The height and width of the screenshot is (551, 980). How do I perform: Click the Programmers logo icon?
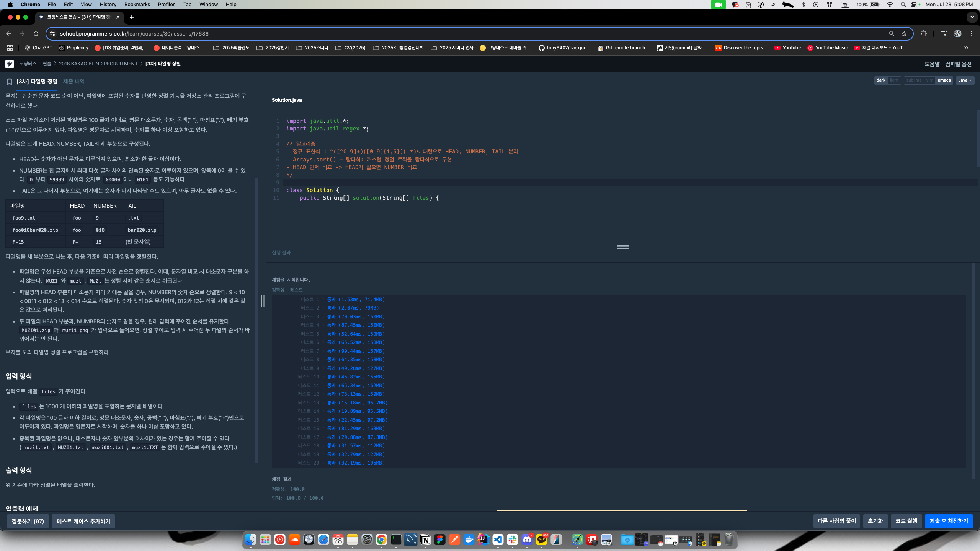point(10,64)
